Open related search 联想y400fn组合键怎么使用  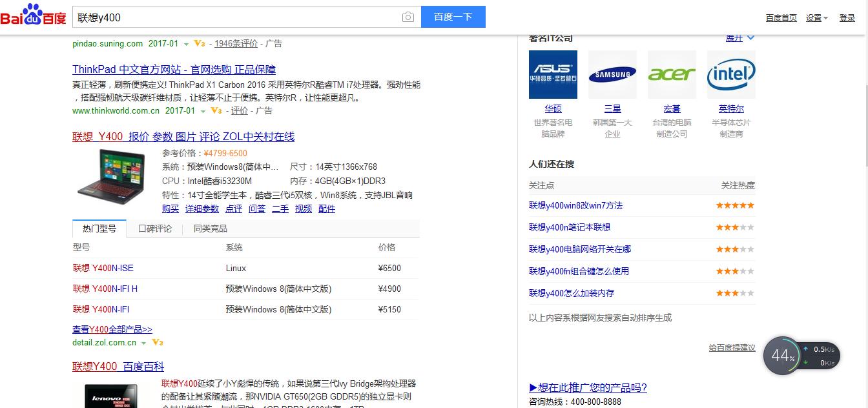pos(579,271)
